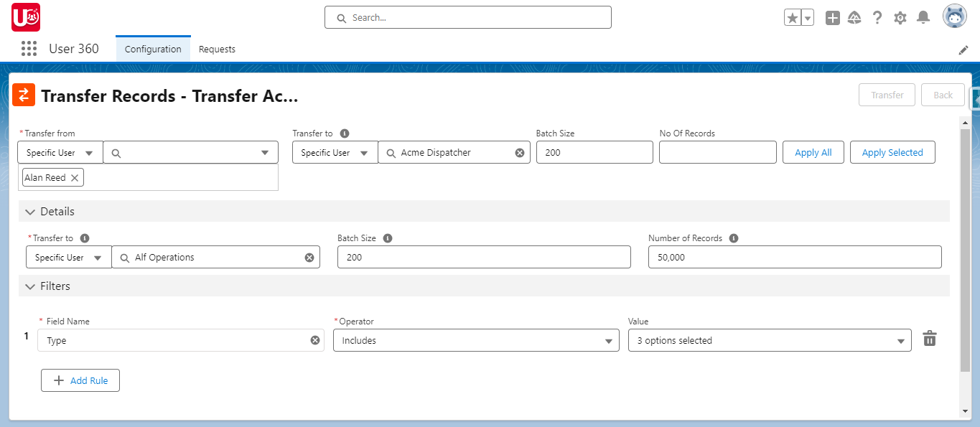Screen dimensions: 980x427
Task: Open the App Launcher grid icon
Action: pyautogui.click(x=29, y=49)
